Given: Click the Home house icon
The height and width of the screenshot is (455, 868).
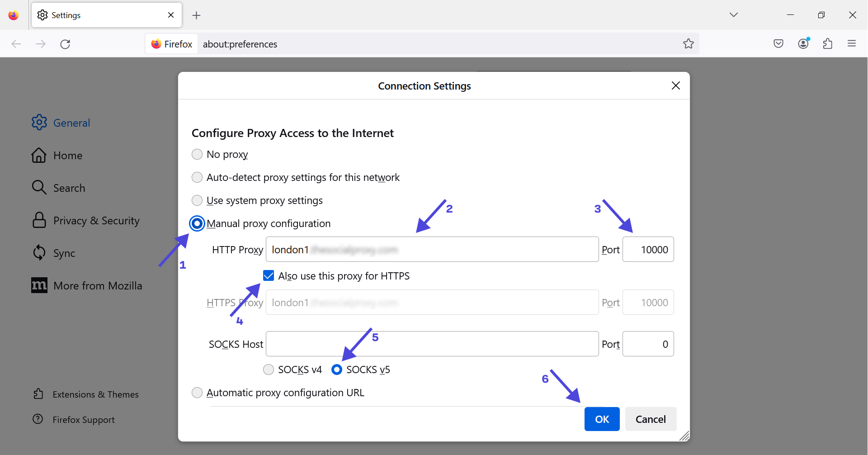Looking at the screenshot, I should (x=39, y=155).
